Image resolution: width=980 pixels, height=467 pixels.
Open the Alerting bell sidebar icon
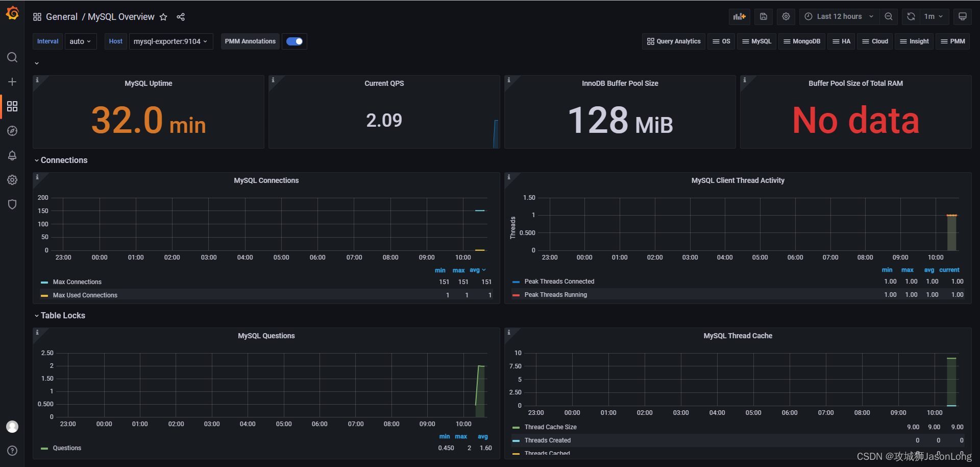[12, 155]
